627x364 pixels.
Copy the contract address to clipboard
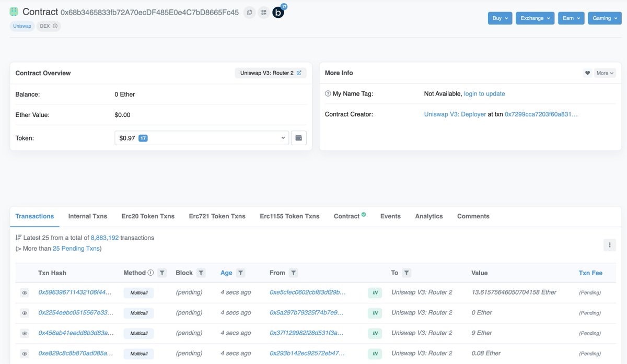[250, 12]
